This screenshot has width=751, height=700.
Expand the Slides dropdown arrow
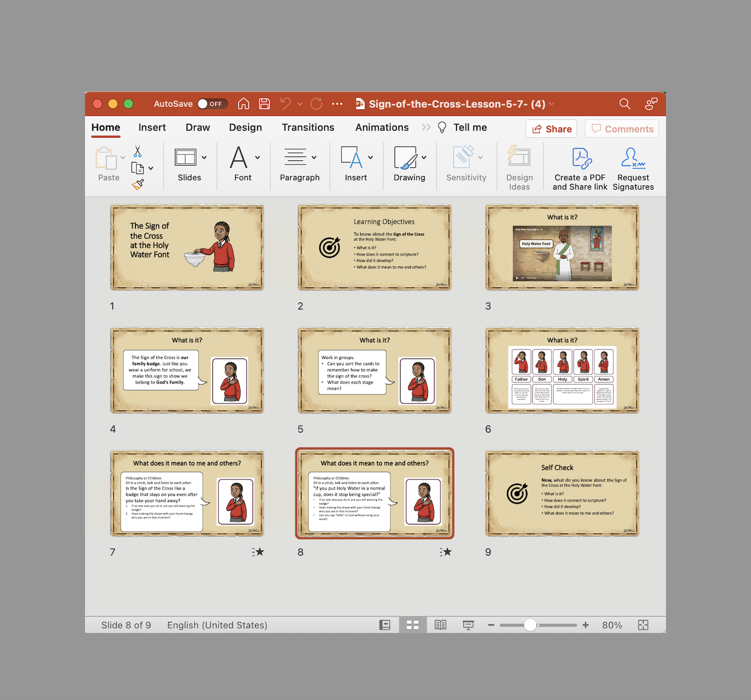point(204,157)
